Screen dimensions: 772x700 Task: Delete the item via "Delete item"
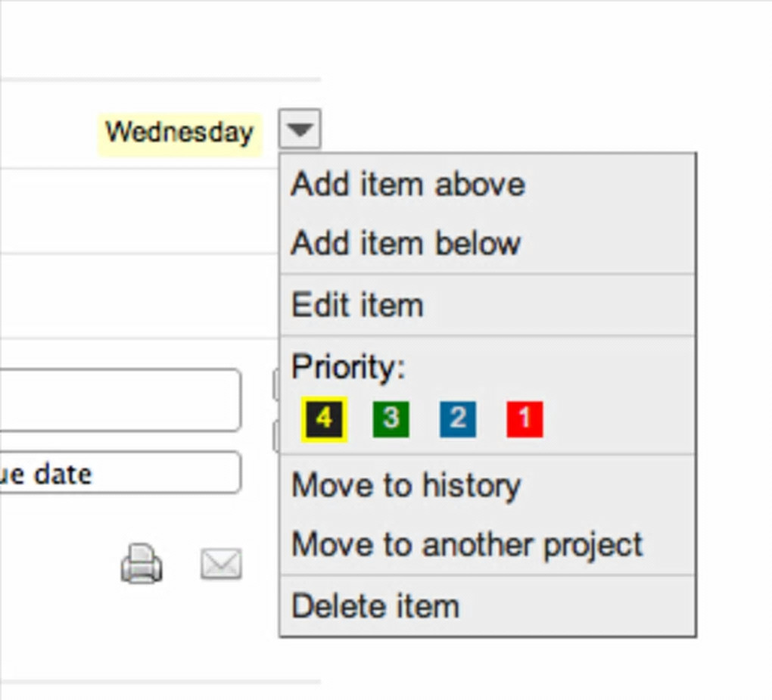(x=375, y=606)
